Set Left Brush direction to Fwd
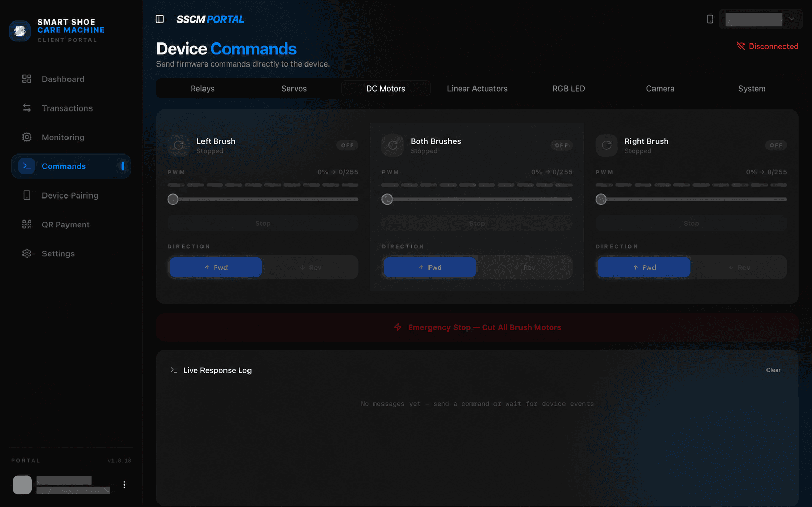The image size is (812, 507). (x=216, y=268)
